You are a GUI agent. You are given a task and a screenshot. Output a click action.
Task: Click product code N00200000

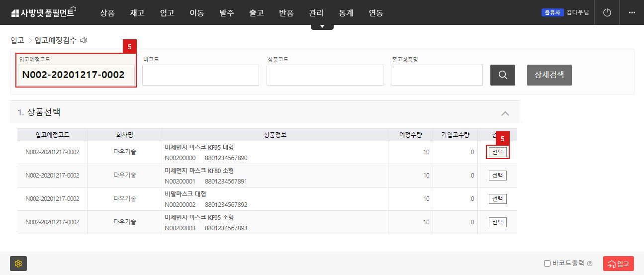coord(180,158)
